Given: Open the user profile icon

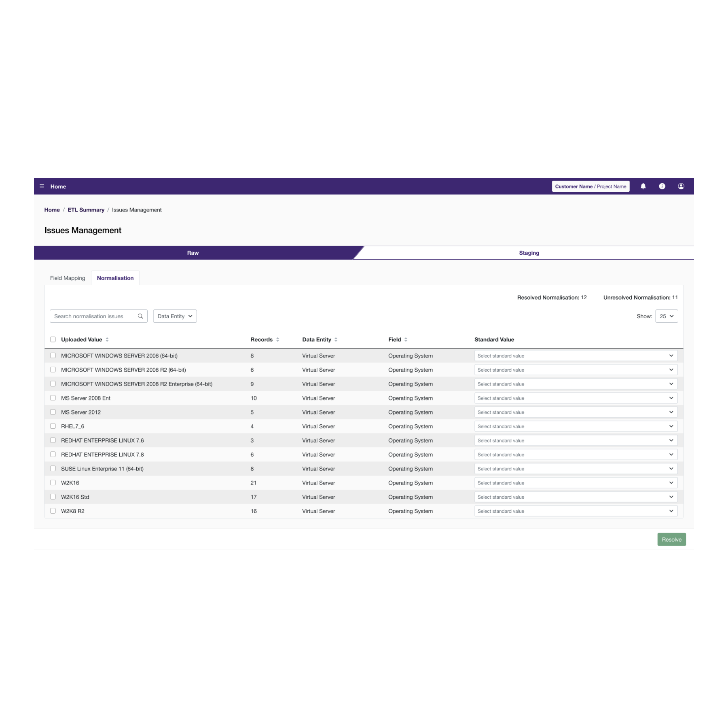Looking at the screenshot, I should tap(681, 186).
